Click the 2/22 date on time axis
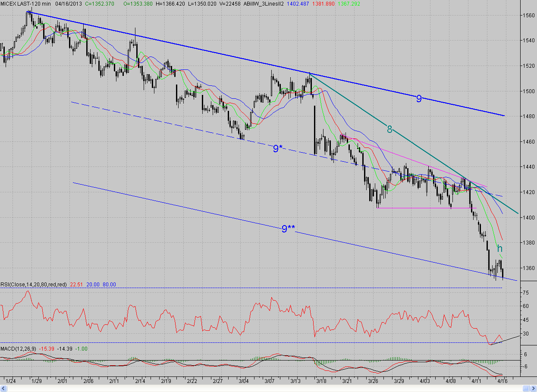537x392 pixels. pos(192,381)
